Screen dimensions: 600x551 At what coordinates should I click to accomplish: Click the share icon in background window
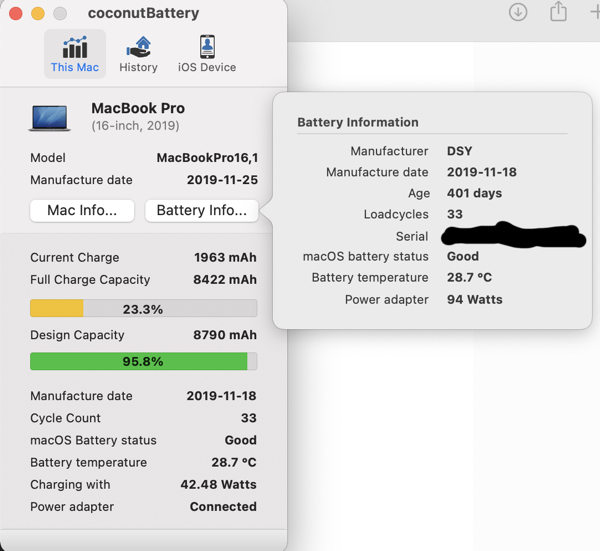point(558,11)
